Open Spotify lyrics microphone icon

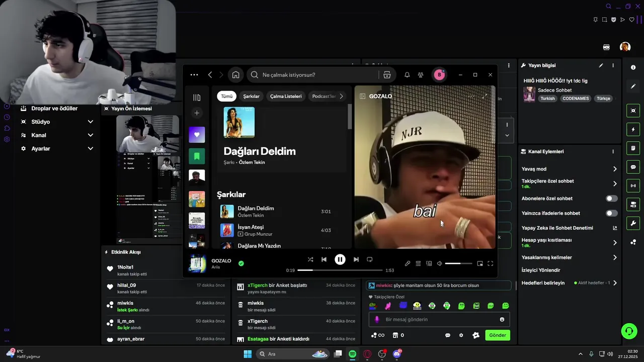pos(408,263)
